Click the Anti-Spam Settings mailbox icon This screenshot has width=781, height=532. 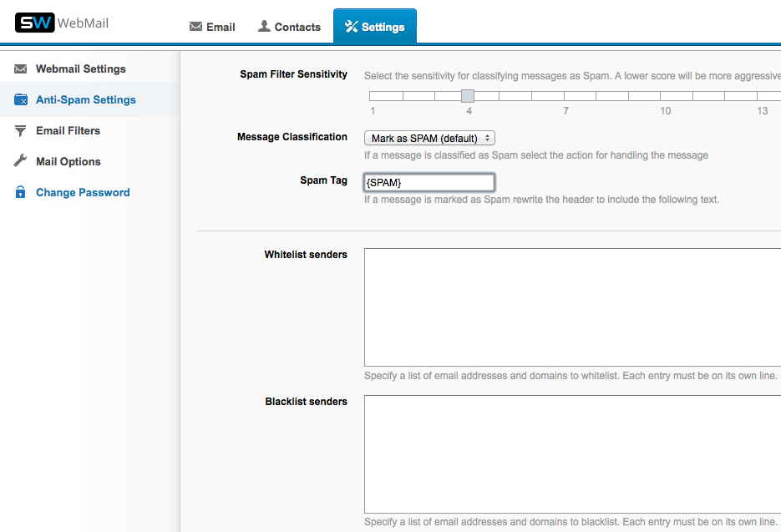tap(21, 100)
